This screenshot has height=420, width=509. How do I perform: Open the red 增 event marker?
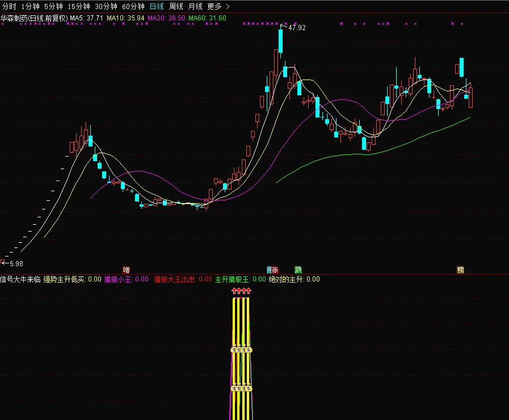click(x=127, y=270)
